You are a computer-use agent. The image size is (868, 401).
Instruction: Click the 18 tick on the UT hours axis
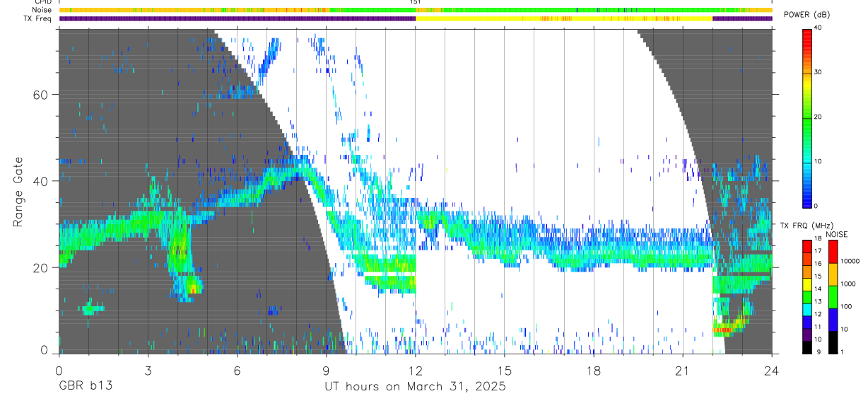pyautogui.click(x=594, y=371)
